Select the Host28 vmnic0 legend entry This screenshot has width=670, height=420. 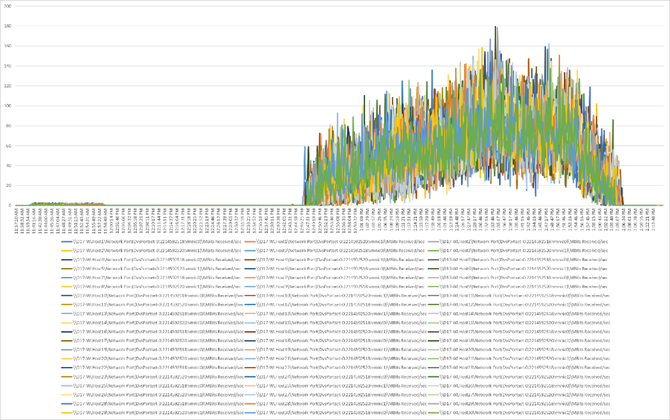point(151,403)
